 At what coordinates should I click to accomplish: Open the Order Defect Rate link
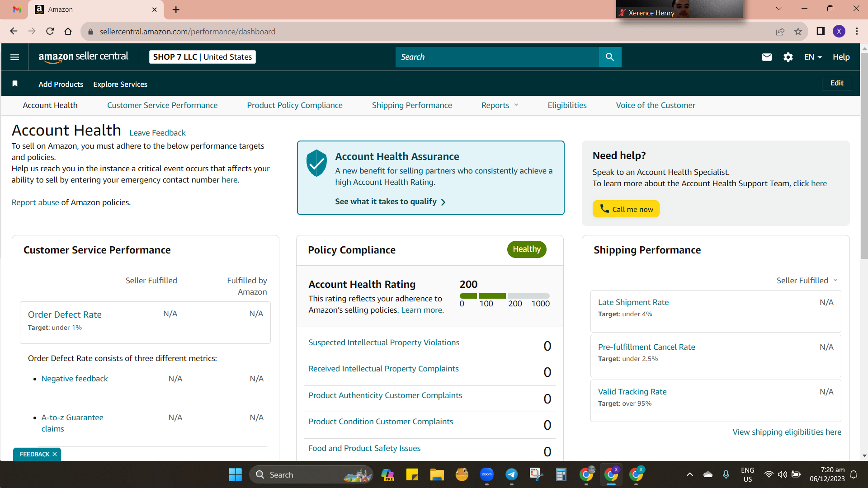click(65, 314)
